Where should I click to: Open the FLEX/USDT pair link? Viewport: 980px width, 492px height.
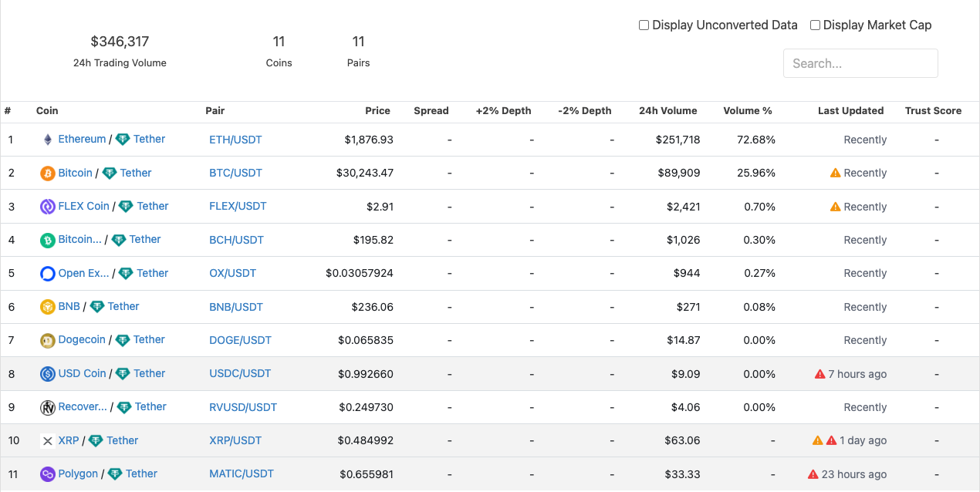click(x=238, y=207)
